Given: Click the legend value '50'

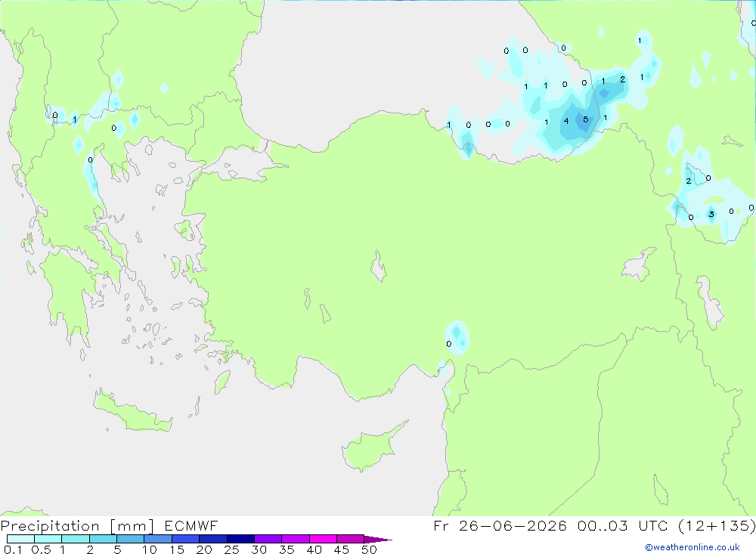Looking at the screenshot, I should tap(369, 549).
